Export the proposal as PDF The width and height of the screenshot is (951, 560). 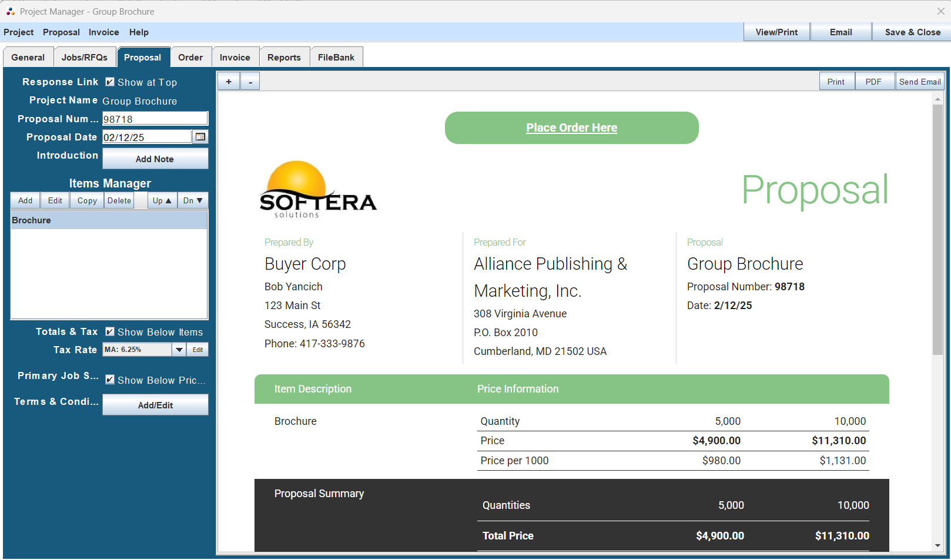pyautogui.click(x=874, y=81)
